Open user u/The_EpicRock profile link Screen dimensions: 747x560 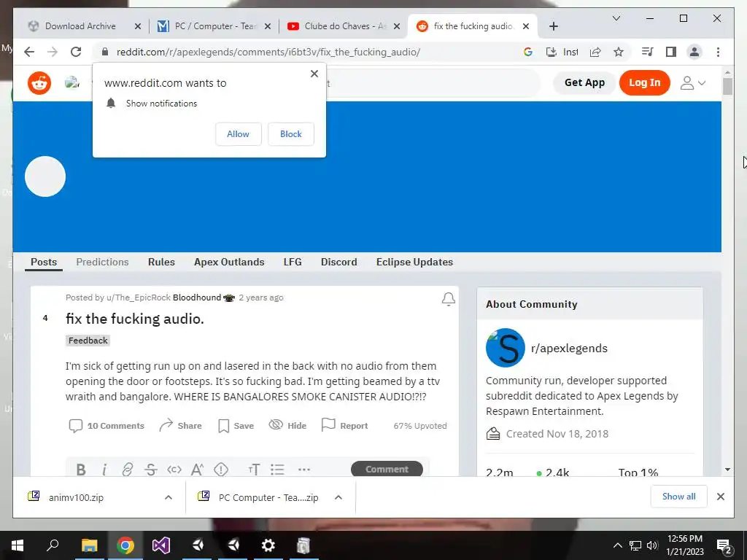pos(138,297)
